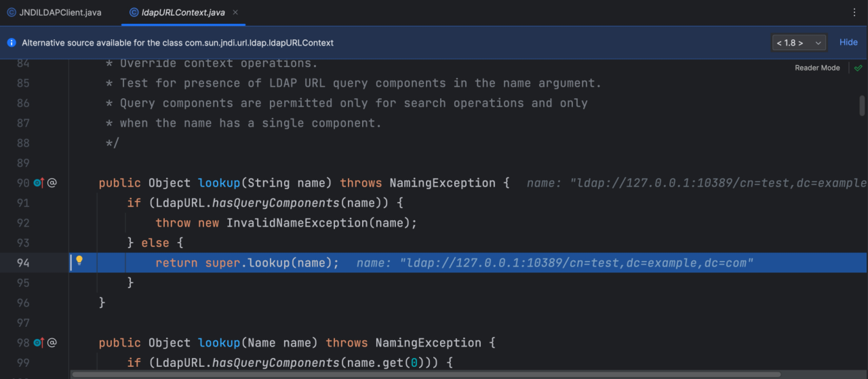
Task: Click the lookup method name on line 90
Action: point(219,183)
